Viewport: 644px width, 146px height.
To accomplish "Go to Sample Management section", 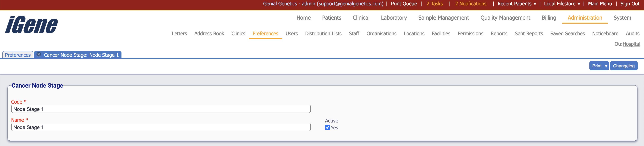I will click(443, 18).
